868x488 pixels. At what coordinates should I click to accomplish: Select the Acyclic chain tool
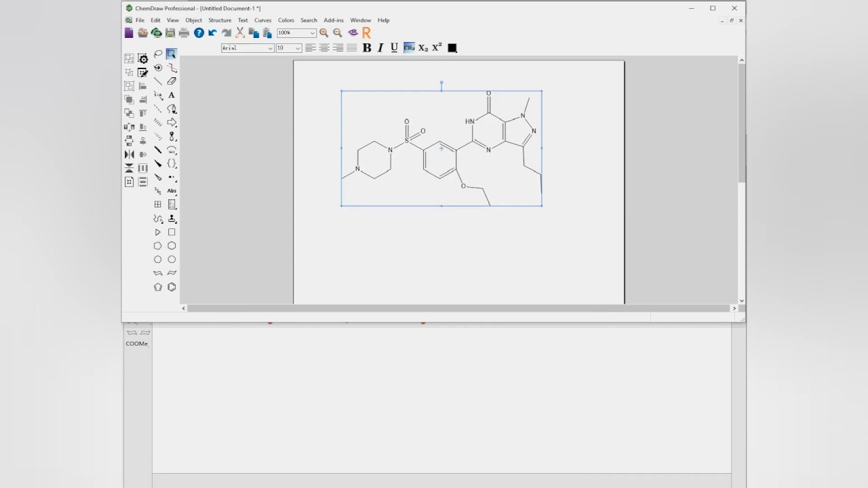tap(158, 218)
